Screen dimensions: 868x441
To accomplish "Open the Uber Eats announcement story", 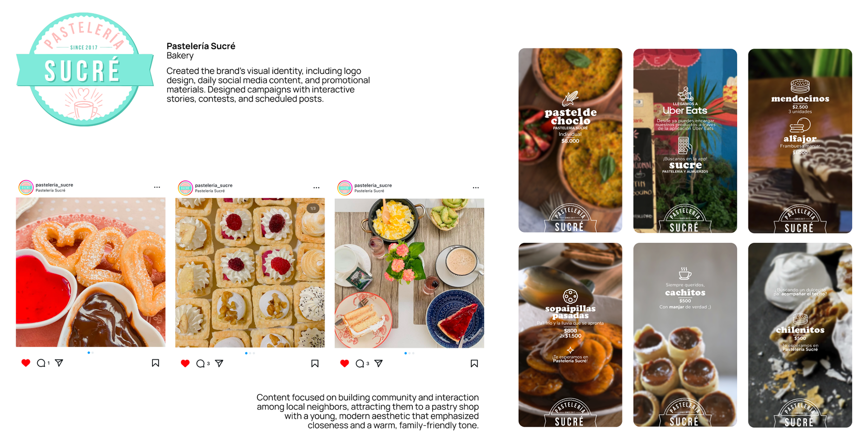I will (x=685, y=141).
